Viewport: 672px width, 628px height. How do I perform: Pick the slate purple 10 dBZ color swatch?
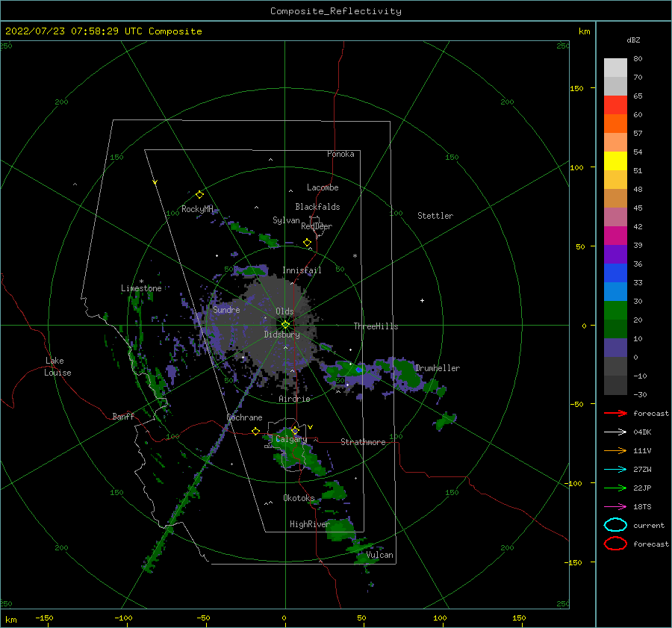pos(615,347)
